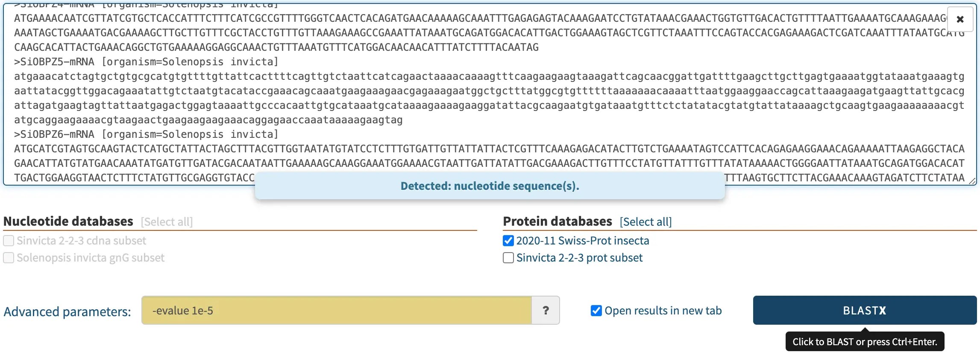The width and height of the screenshot is (980, 352).
Task: Click the Detected nucleotide sequence(s) notification
Action: [490, 186]
